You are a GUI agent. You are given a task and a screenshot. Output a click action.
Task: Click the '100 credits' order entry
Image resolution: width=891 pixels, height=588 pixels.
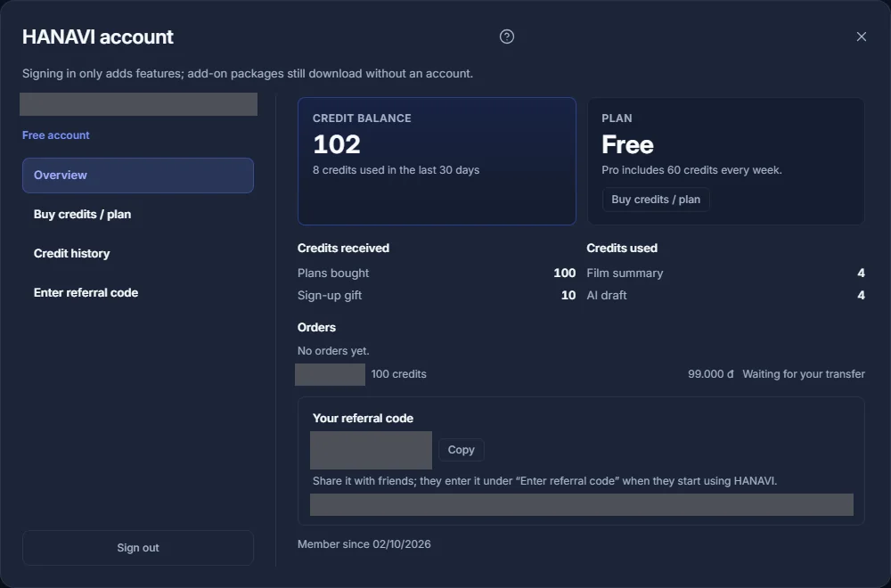pos(398,374)
